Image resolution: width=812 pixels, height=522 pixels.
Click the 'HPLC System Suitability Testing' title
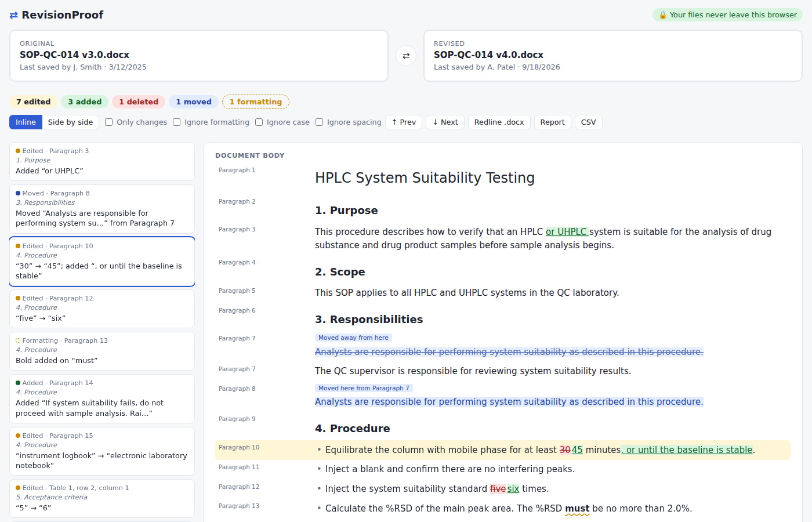[425, 178]
